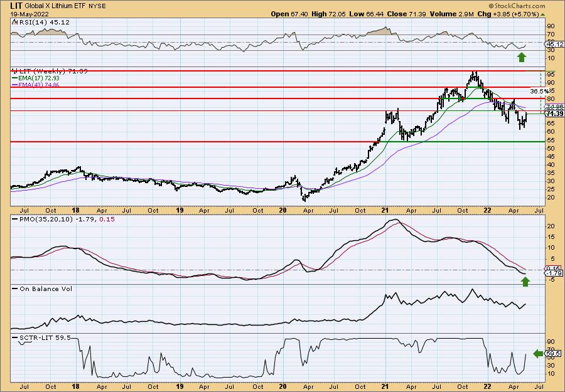
Task: Click the 45.12 RSI value tag on the axis
Action: tap(555, 45)
